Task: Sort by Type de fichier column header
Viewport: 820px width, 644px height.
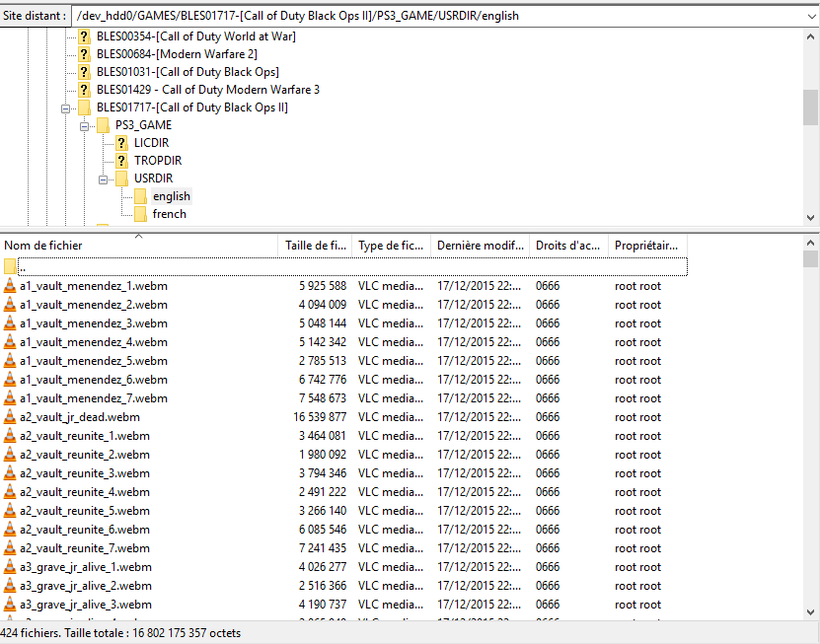Action: click(391, 246)
